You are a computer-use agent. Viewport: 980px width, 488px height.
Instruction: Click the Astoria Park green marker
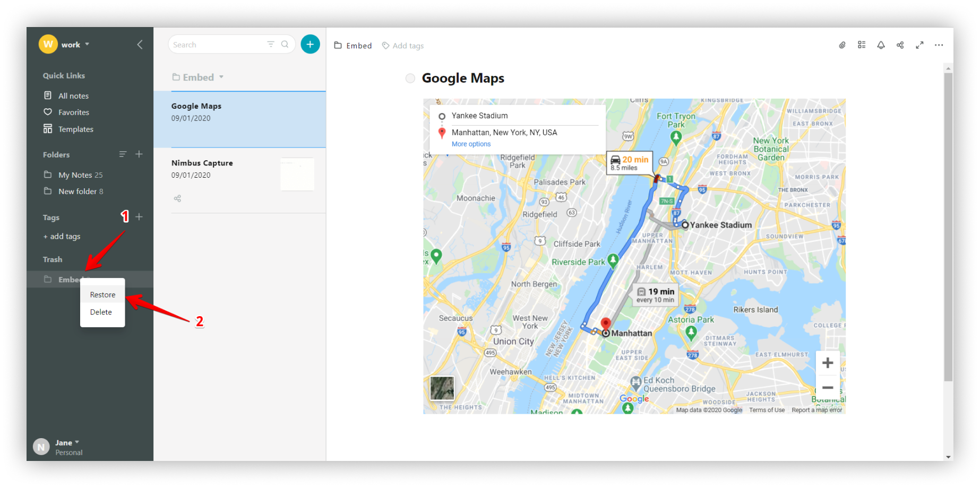tap(691, 333)
